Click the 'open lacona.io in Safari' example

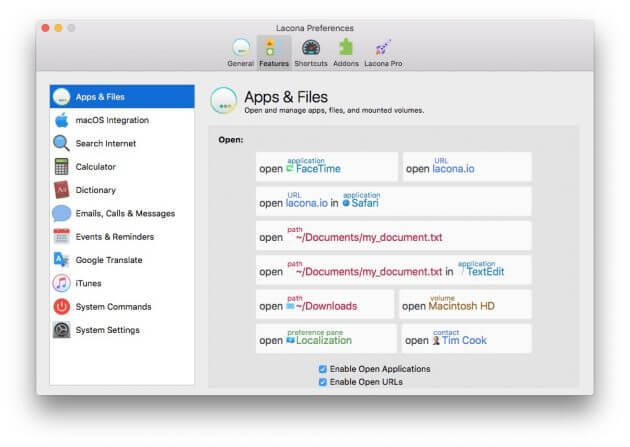pos(394,201)
